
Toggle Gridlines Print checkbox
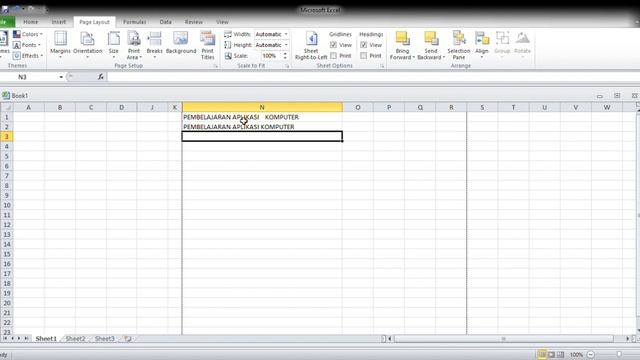tap(333, 56)
